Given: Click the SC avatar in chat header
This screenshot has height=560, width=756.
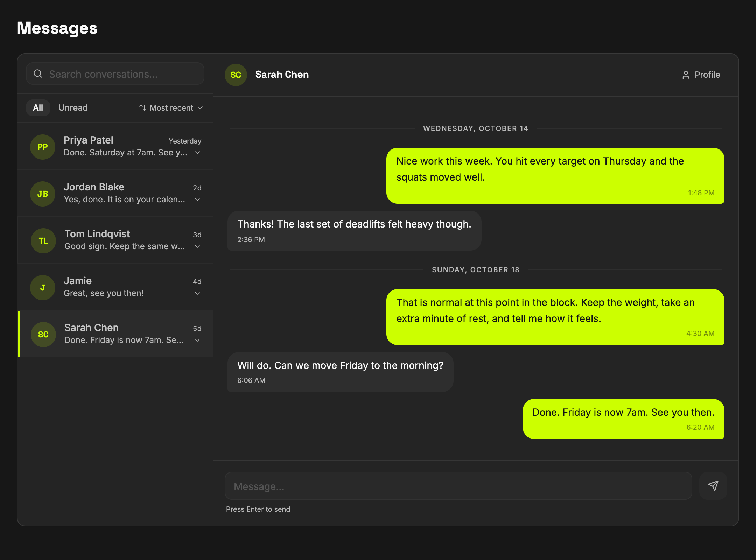Looking at the screenshot, I should click(236, 75).
